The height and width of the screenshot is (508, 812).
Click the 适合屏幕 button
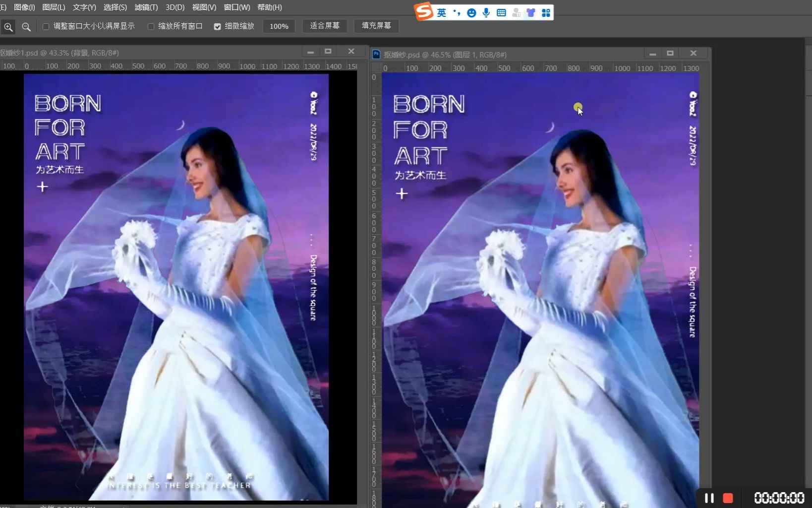[325, 26]
